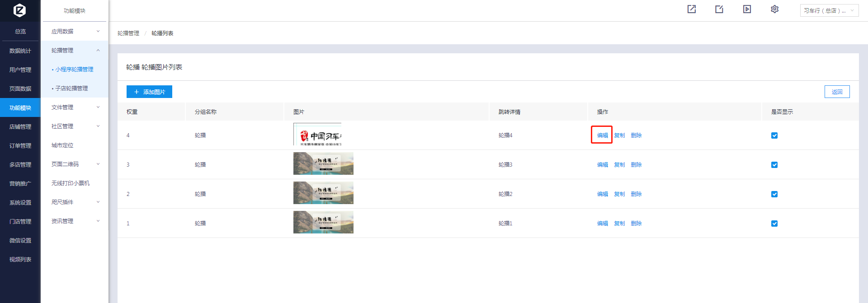The height and width of the screenshot is (303, 868).
Task: Collapse the 轮播管理 menu section
Action: click(75, 51)
